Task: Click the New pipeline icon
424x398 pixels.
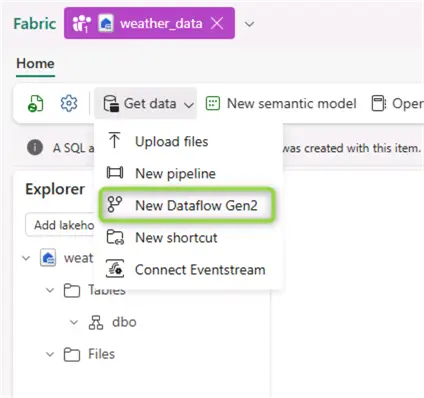Action: (x=115, y=173)
